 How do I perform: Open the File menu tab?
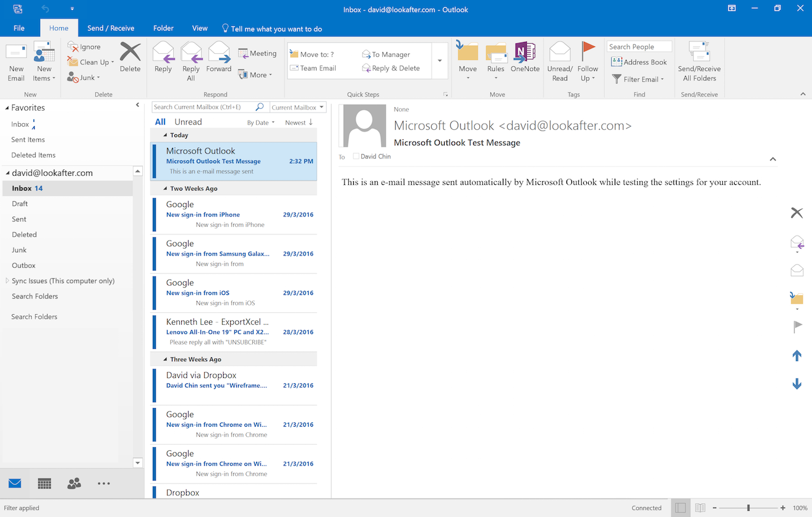19,28
